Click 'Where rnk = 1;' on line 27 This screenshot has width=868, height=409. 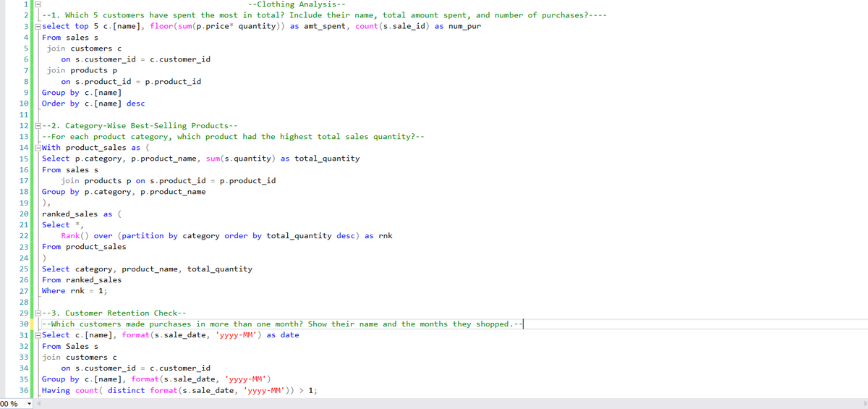(x=75, y=291)
